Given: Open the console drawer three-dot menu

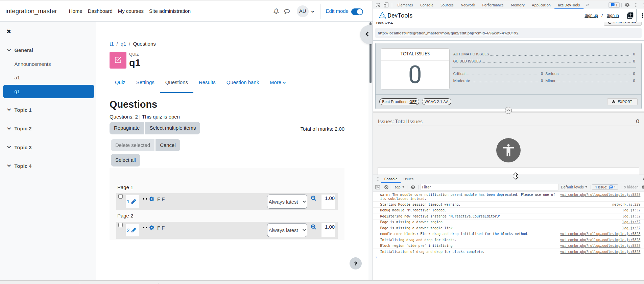Looking at the screenshot, I should point(378,179).
